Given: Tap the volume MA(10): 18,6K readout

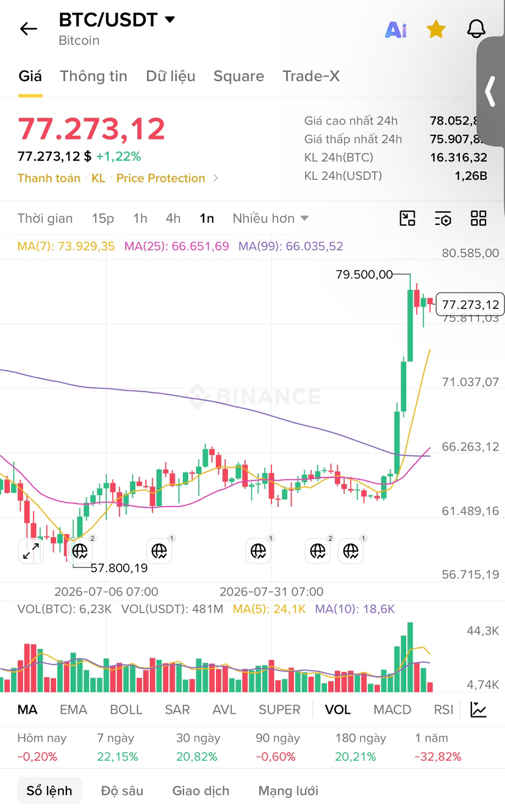Looking at the screenshot, I should (x=355, y=608).
